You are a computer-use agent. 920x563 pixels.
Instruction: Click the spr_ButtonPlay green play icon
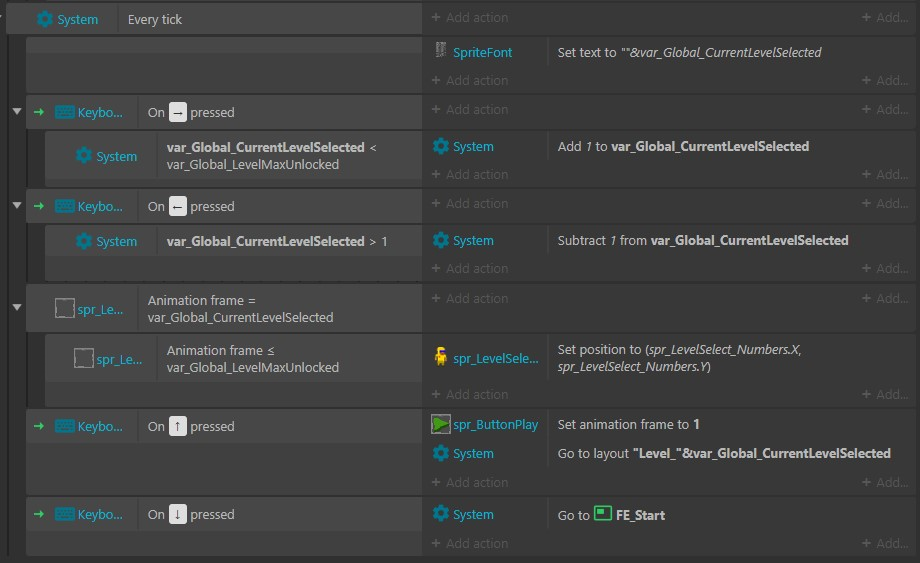pos(441,424)
